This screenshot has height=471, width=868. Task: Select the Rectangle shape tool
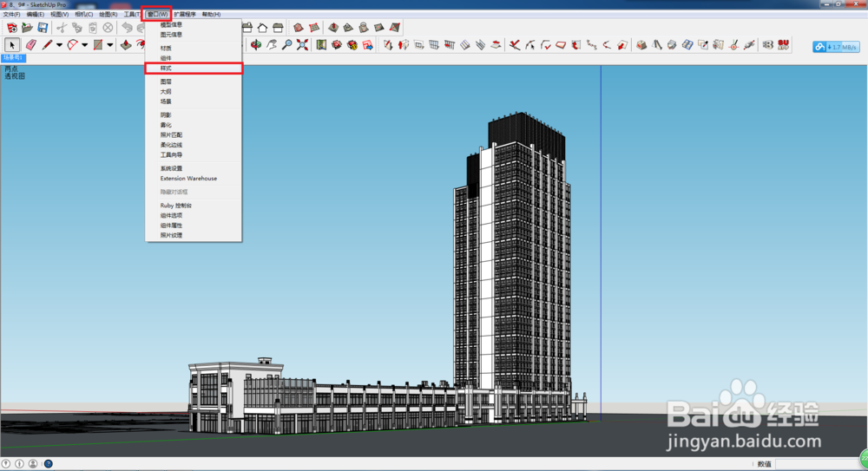point(98,45)
